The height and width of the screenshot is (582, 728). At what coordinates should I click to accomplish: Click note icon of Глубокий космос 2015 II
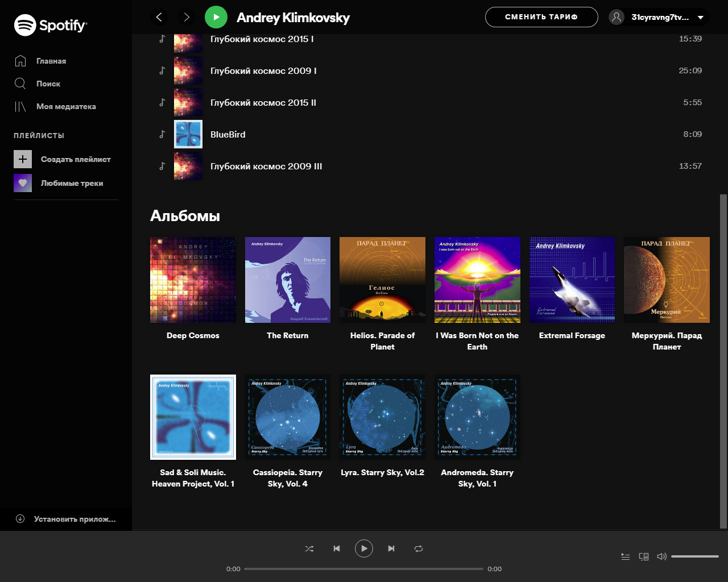162,102
